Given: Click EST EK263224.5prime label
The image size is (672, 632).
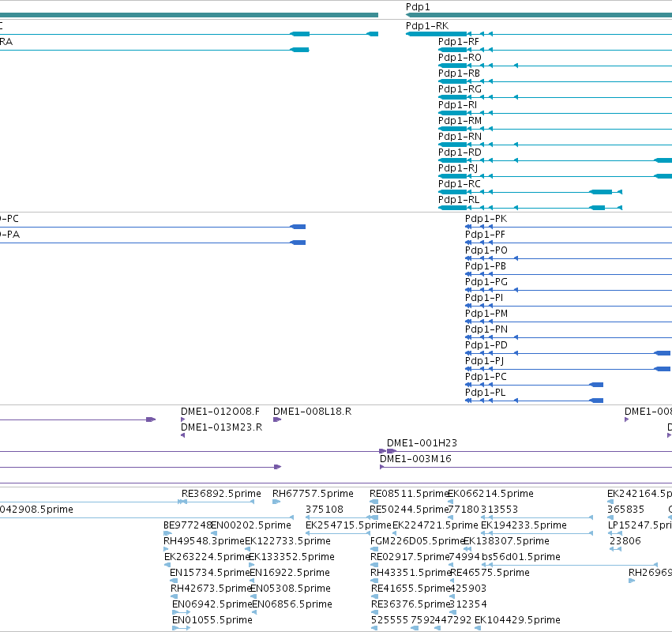Looking at the screenshot, I should coord(207,558).
